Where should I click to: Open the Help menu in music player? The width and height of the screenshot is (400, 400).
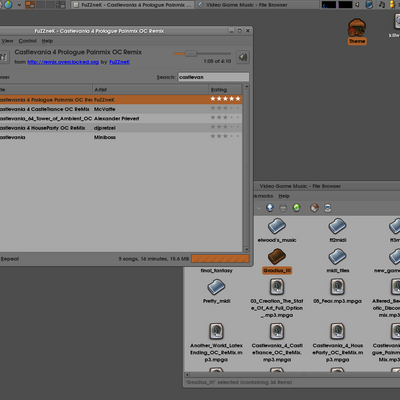pyautogui.click(x=47, y=41)
